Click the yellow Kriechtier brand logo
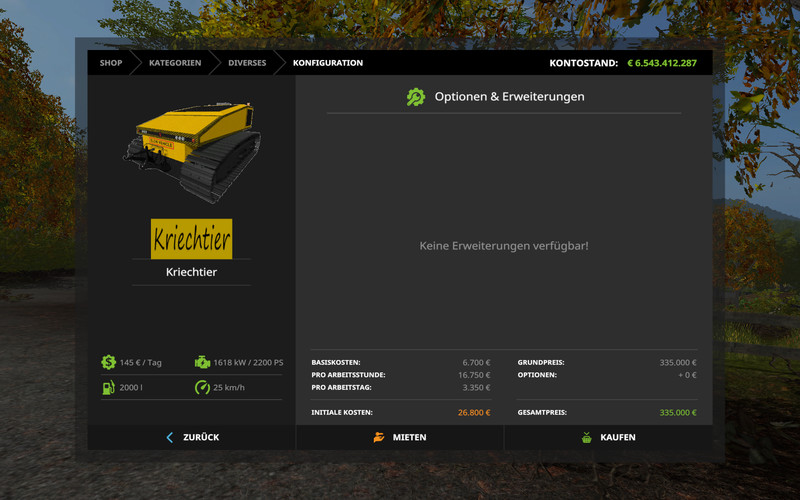Viewport: 800px width, 500px height. click(x=191, y=239)
